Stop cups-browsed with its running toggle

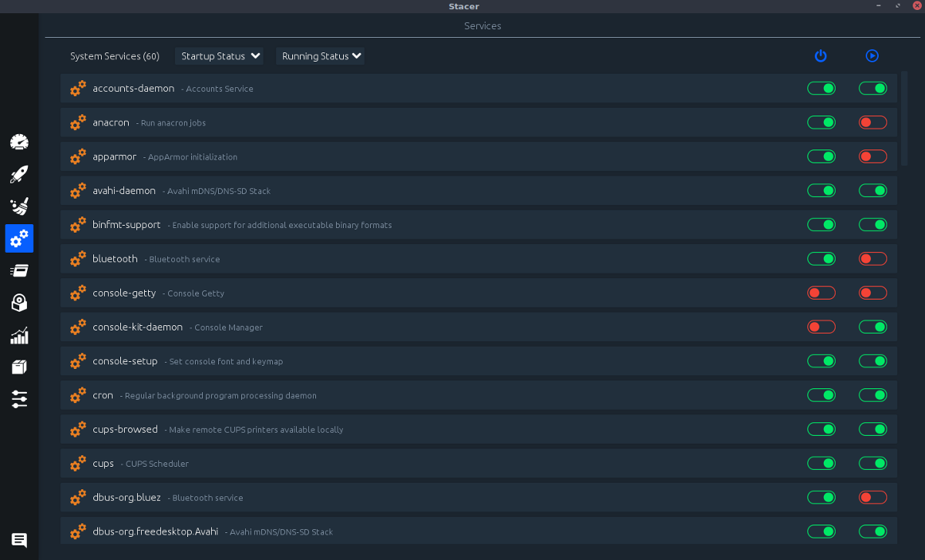tap(873, 429)
